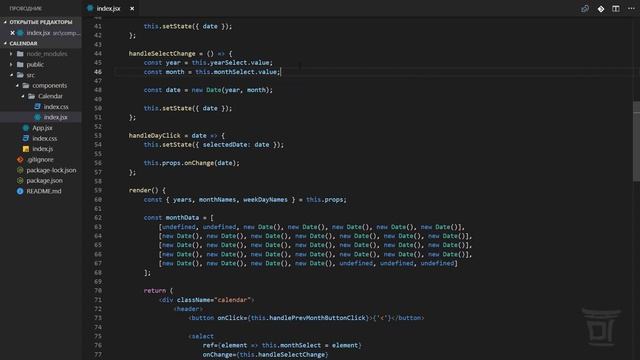Click the src folder icon
The width and height of the screenshot is (640, 360).
click(x=20, y=75)
